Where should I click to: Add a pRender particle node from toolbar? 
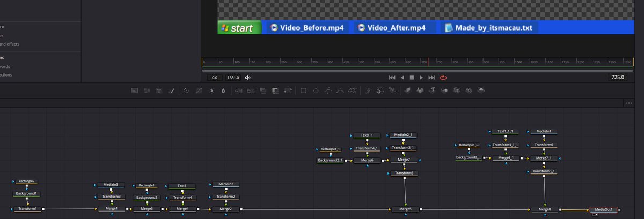tap(392, 90)
